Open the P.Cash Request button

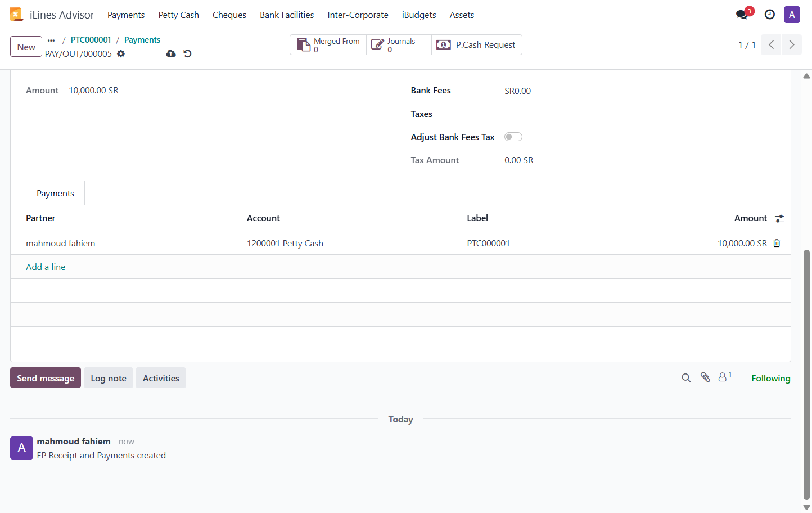(x=477, y=45)
